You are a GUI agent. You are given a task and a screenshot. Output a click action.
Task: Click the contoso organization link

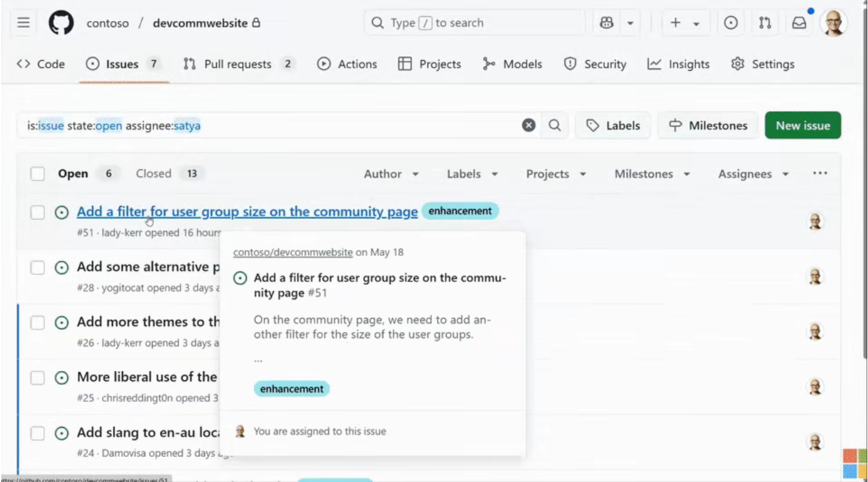click(108, 23)
